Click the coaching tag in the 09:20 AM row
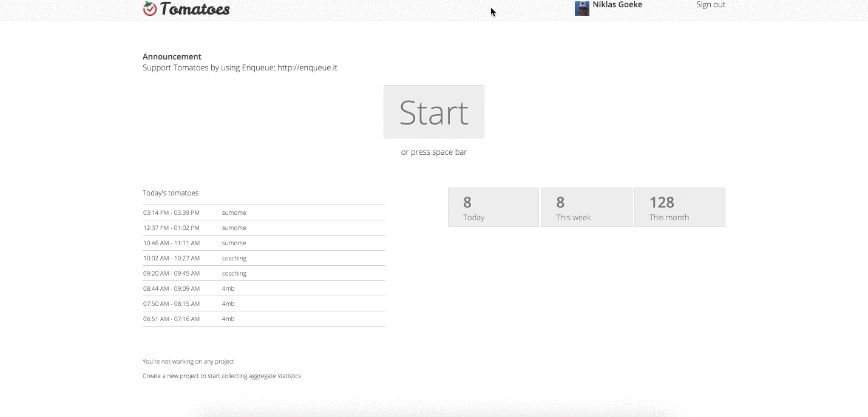Screen dimensions: 868x417 pos(234,274)
